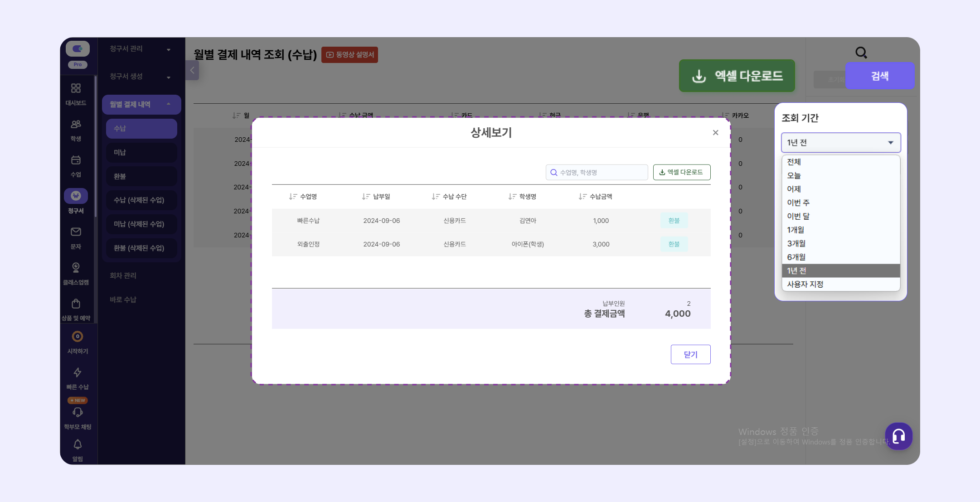Select 3개월 from the period list
The height and width of the screenshot is (502, 980).
pos(796,244)
